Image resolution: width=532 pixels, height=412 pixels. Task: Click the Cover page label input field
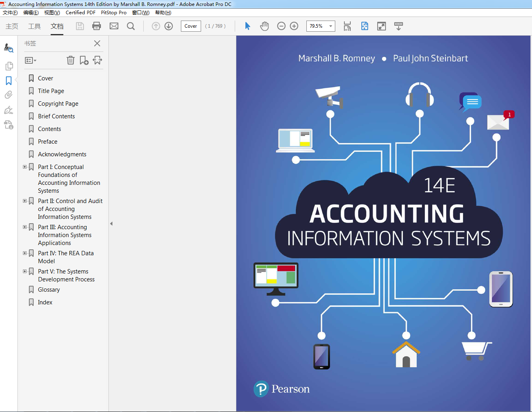pos(191,26)
